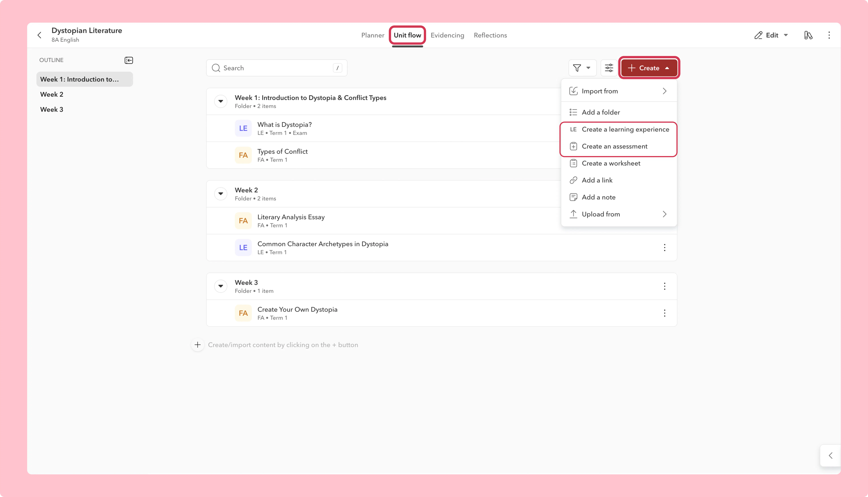The height and width of the screenshot is (497, 868).
Task: Open the view settings sliders icon
Action: pyautogui.click(x=609, y=68)
